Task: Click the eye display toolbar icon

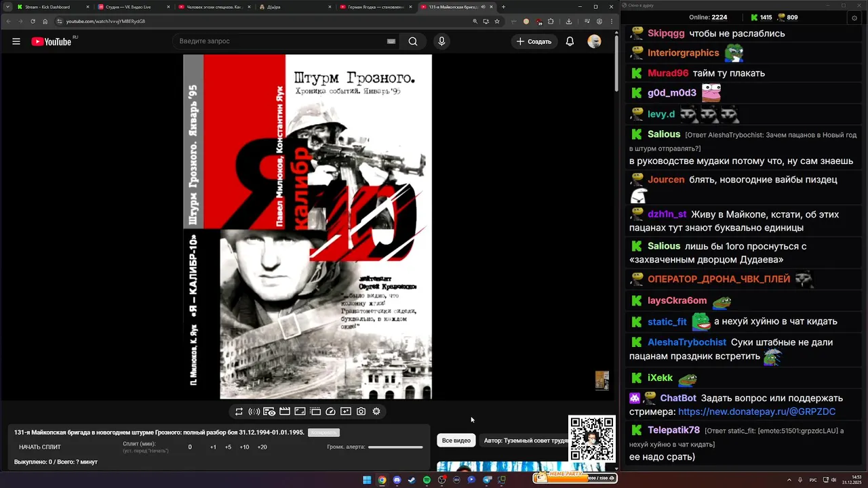Action: [x=269, y=411]
